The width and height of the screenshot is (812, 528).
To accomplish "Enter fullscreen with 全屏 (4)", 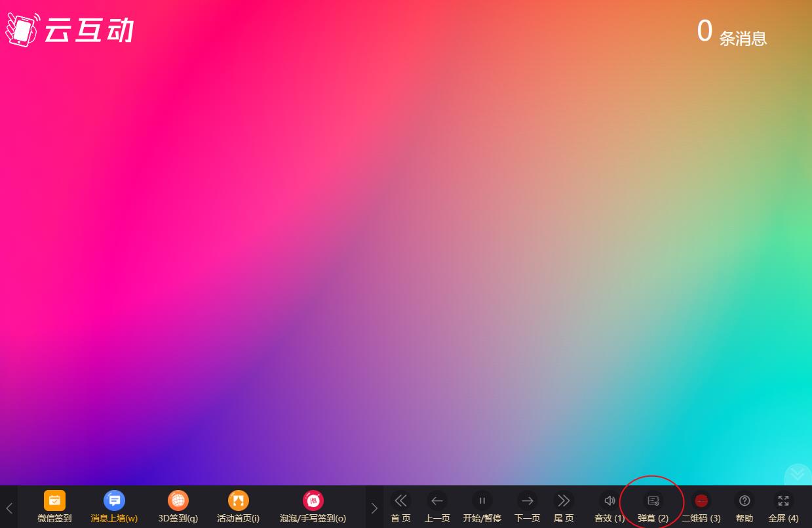I will pyautogui.click(x=783, y=501).
